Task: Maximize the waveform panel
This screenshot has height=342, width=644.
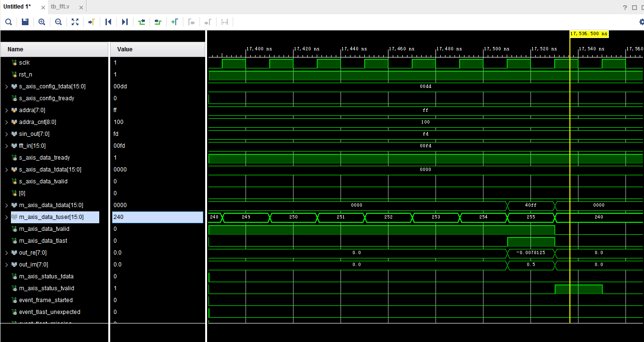Action: [x=634, y=8]
